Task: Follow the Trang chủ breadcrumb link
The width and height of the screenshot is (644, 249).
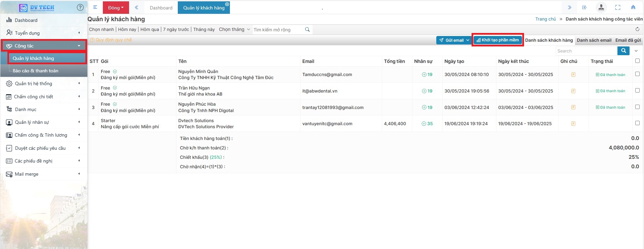Action: pyautogui.click(x=545, y=19)
